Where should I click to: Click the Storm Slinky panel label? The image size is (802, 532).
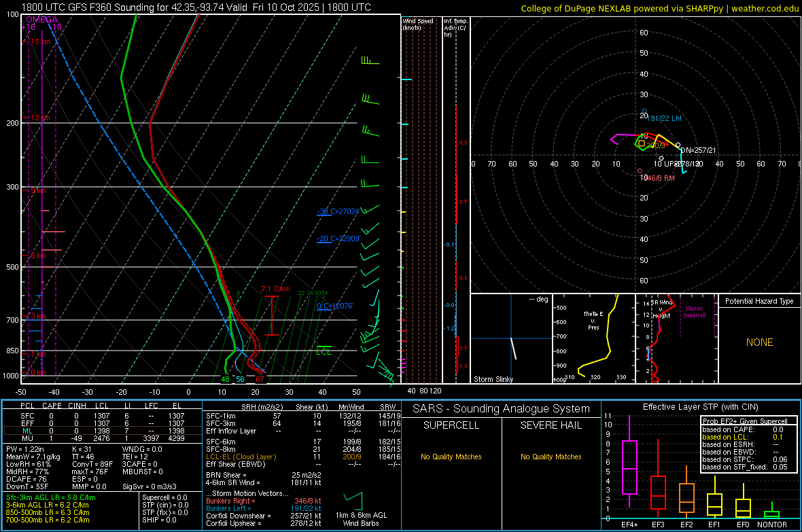(x=493, y=379)
